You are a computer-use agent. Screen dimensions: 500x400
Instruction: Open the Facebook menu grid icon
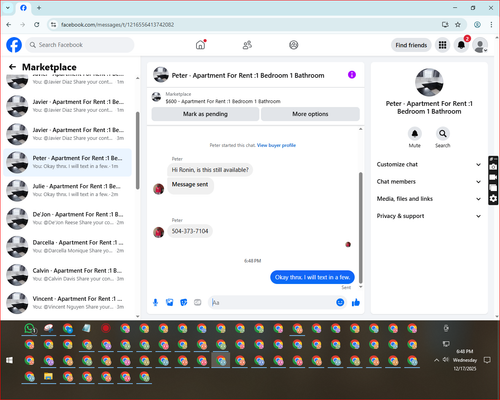pos(442,45)
